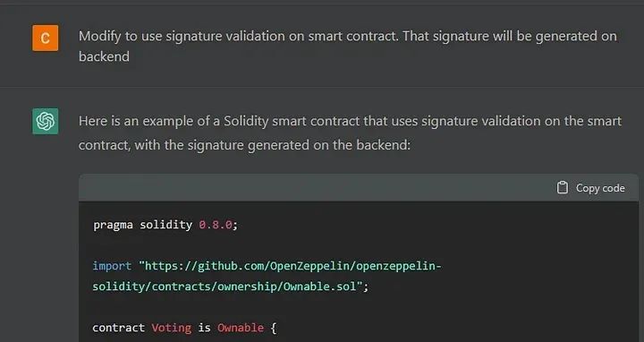Click the word backend in user message

[x=104, y=56]
